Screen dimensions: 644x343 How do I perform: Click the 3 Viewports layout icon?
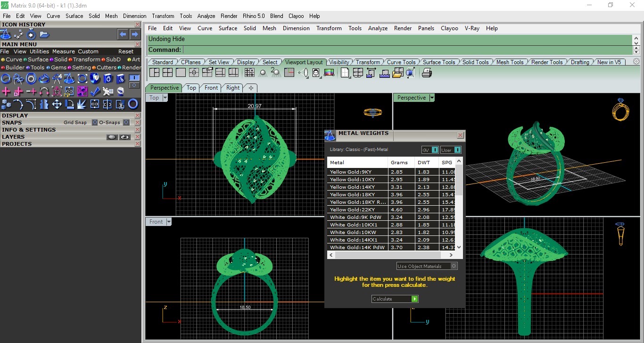[154, 73]
